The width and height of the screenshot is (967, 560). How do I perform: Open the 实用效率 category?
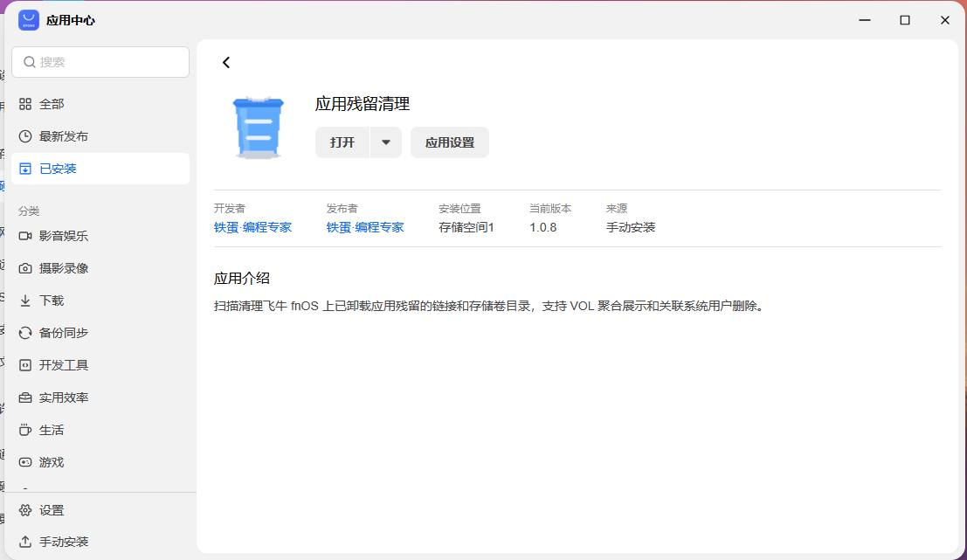tap(100, 398)
